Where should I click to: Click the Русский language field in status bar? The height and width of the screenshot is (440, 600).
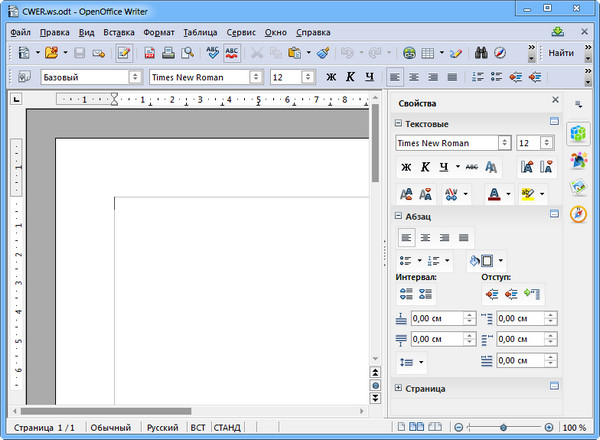[x=162, y=427]
